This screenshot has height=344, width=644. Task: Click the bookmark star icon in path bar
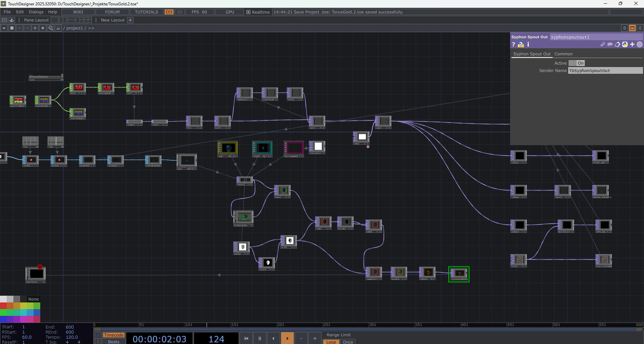43,28
